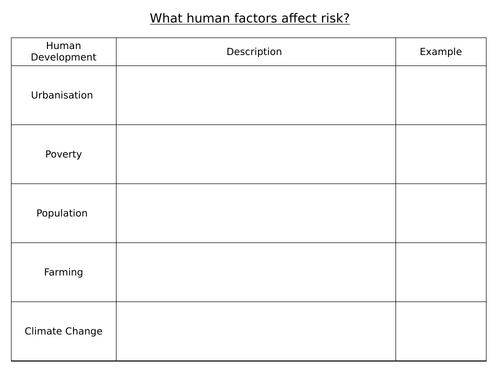Screen dimensions: 500x375
Task: Select the 'Description' column header
Action: [x=256, y=51]
